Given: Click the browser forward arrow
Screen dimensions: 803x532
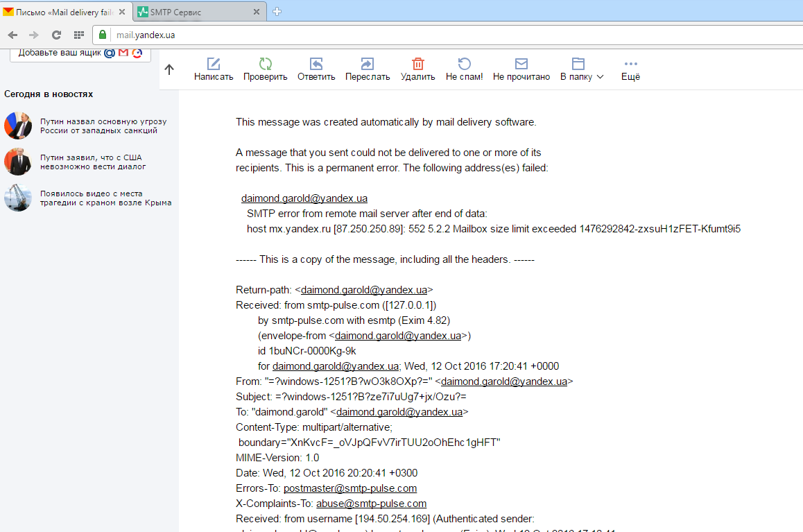Looking at the screenshot, I should [x=34, y=35].
